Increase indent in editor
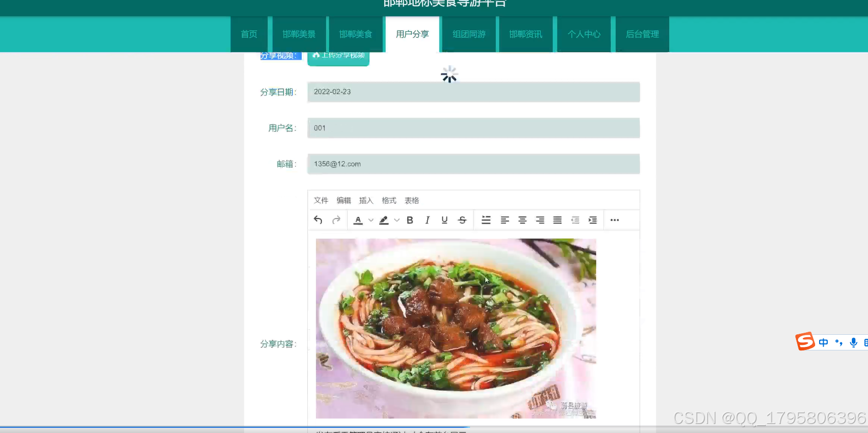Screen dimensions: 868x433 (592, 220)
